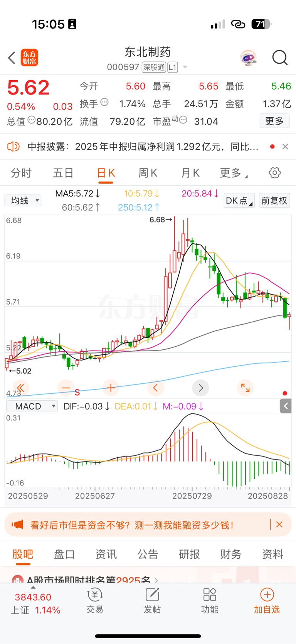Open the DK点 dropdown
This screenshot has height=644, width=296.
point(239,201)
